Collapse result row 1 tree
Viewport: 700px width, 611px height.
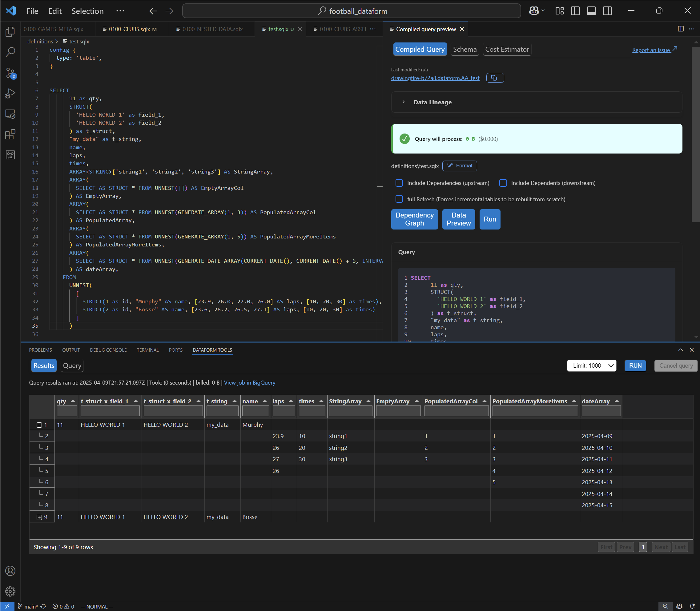[x=39, y=425]
